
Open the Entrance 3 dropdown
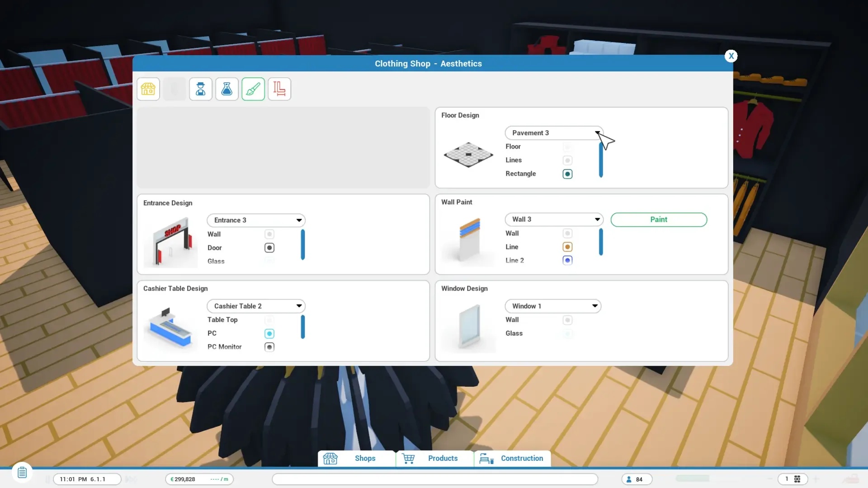(256, 220)
